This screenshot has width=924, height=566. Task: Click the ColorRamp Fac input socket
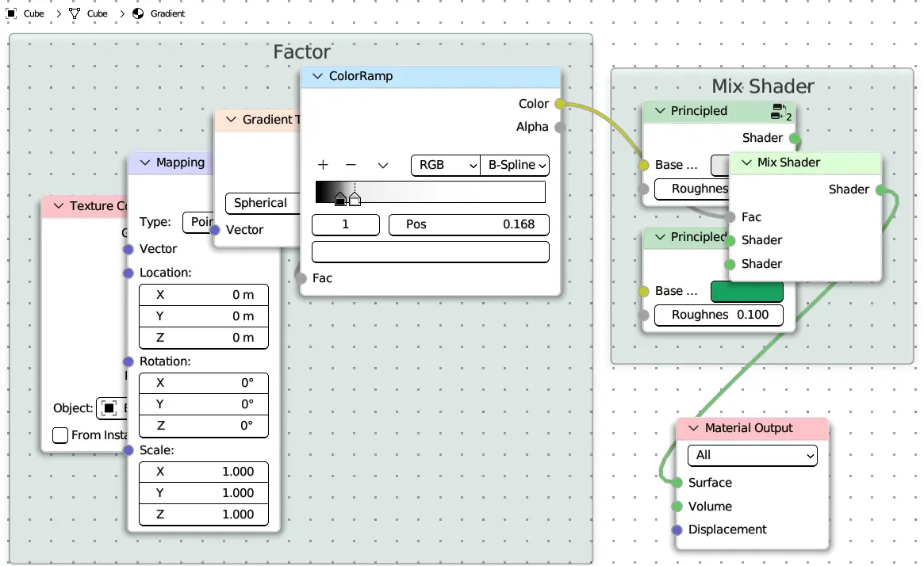click(301, 278)
